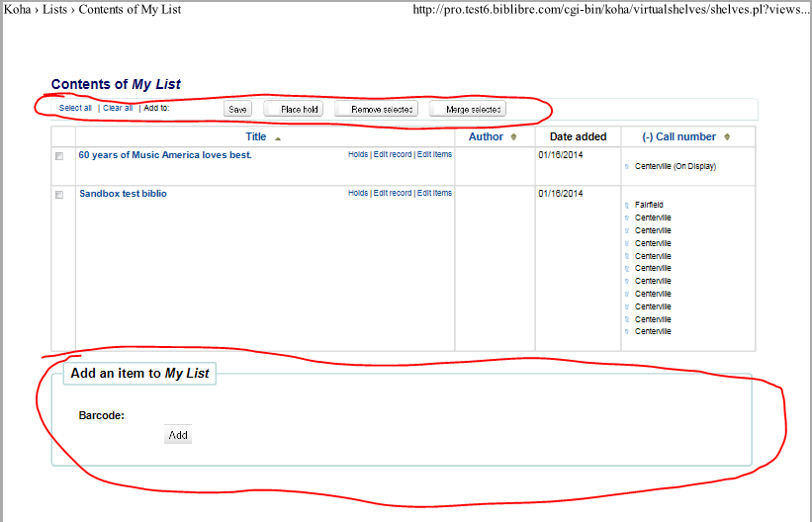Check the box for 60 years of Music
Screen dimensions: 812x522
coord(59,156)
